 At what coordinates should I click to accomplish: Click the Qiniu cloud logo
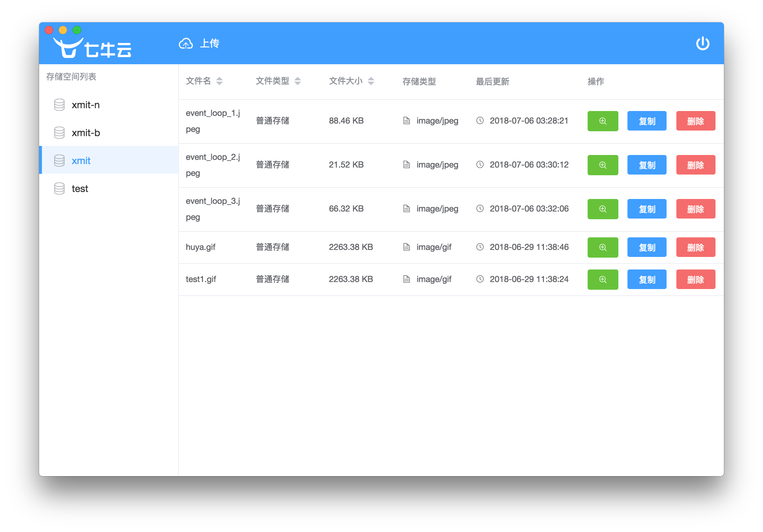pyautogui.click(x=92, y=48)
